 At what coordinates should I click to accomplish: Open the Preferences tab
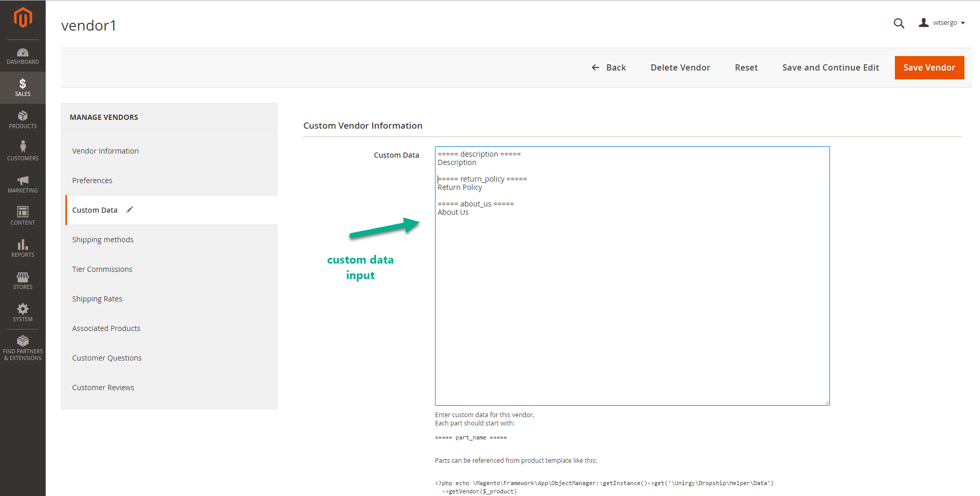[169, 181]
